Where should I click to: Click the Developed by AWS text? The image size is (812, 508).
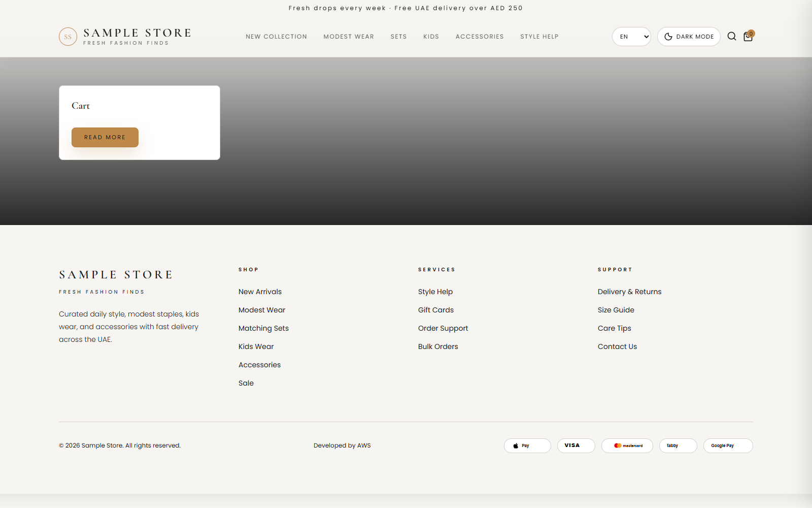point(342,446)
